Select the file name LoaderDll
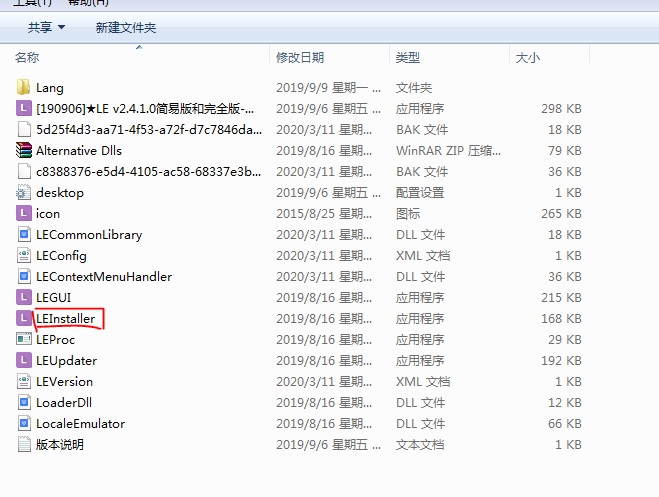This screenshot has width=659, height=497. click(64, 402)
